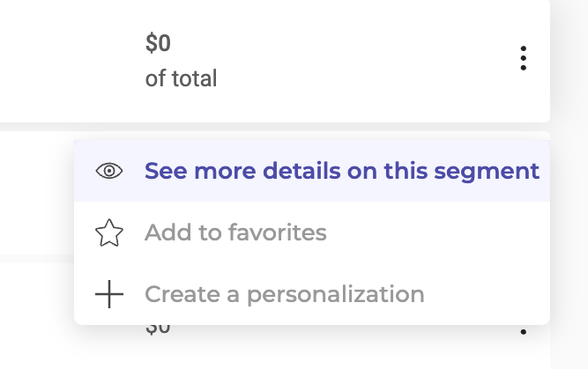Click the partially hidden $0 value below menu
The height and width of the screenshot is (369, 588).
pos(158,328)
